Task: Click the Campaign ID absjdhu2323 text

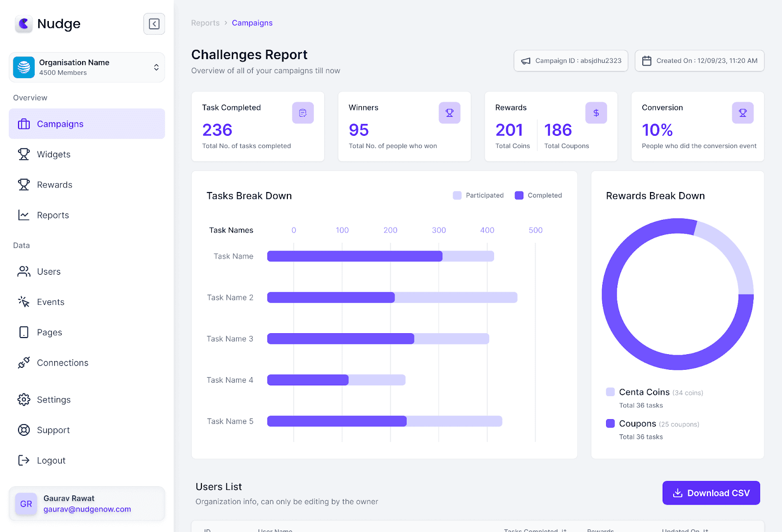Action: (x=578, y=61)
